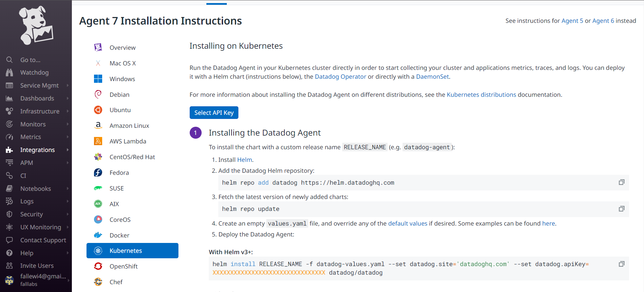Screen dimensions: 644x292
Task: Follow the Agent 6 instructions link
Action: point(603,21)
